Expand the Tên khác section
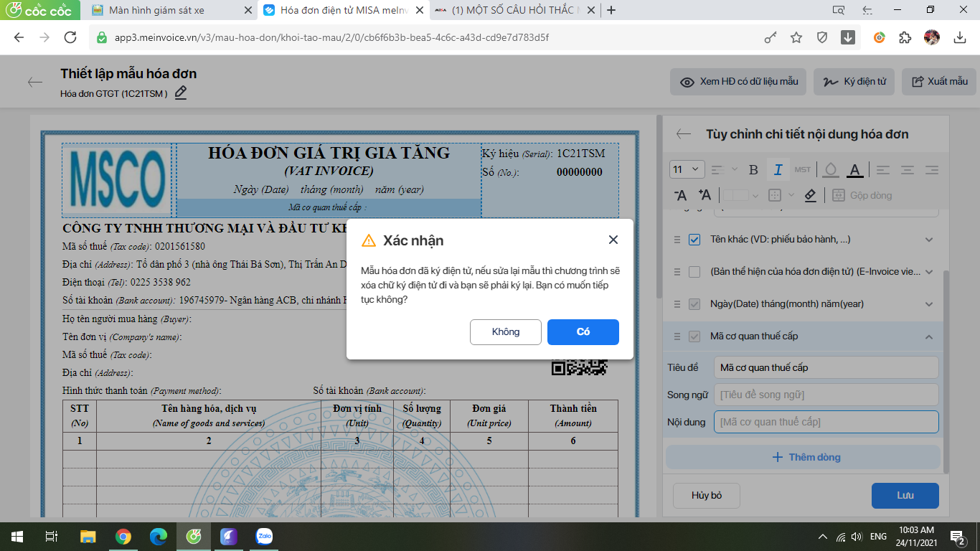Image resolution: width=980 pixels, height=551 pixels. coord(929,240)
